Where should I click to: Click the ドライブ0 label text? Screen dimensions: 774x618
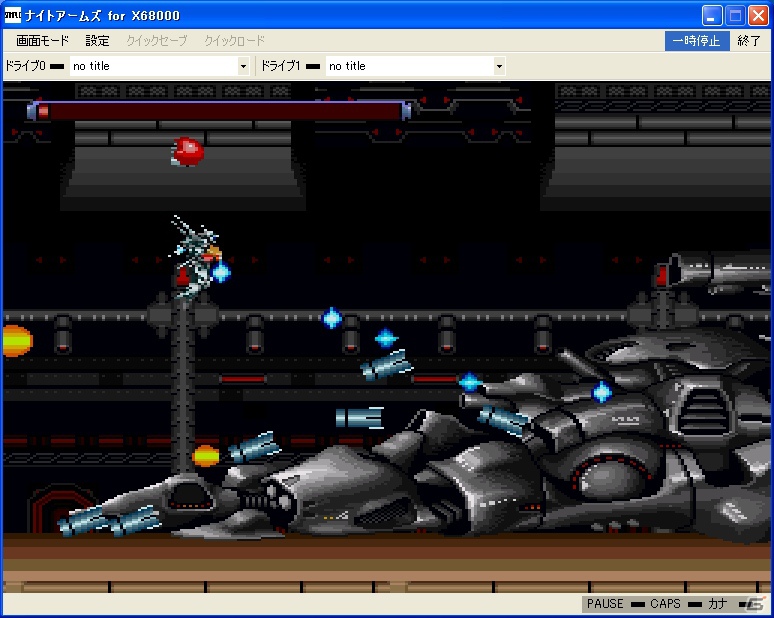pyautogui.click(x=25, y=66)
